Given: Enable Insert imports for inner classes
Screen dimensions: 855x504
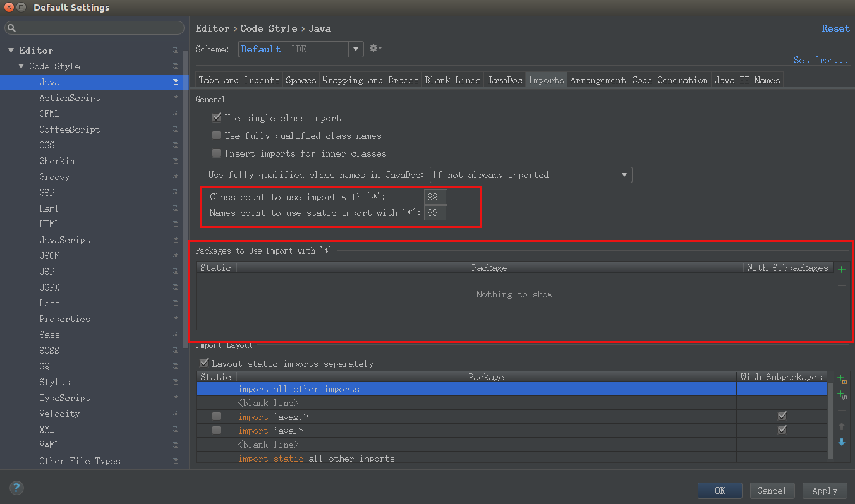Looking at the screenshot, I should pos(216,153).
